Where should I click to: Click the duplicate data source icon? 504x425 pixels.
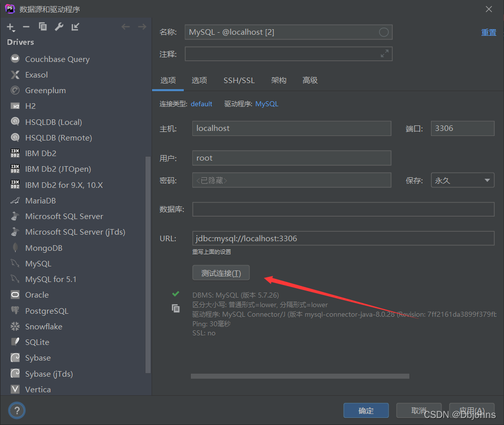click(43, 27)
